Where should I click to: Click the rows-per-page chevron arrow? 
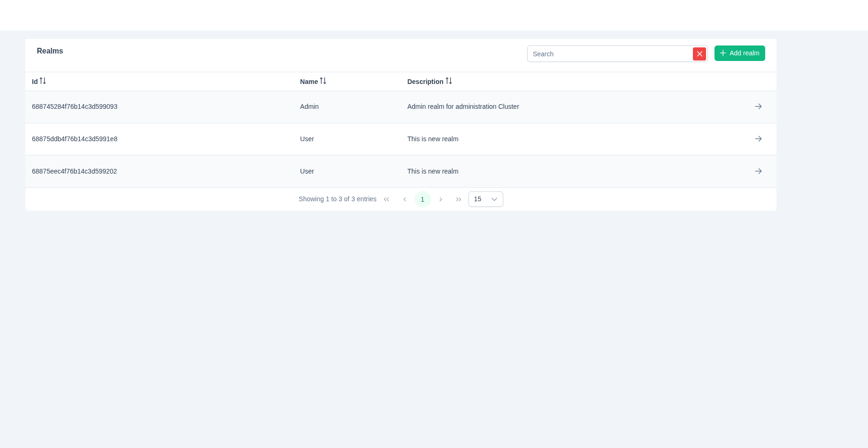(x=494, y=199)
